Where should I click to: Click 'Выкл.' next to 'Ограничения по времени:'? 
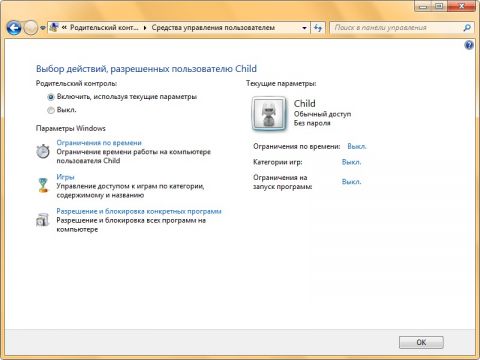click(357, 146)
